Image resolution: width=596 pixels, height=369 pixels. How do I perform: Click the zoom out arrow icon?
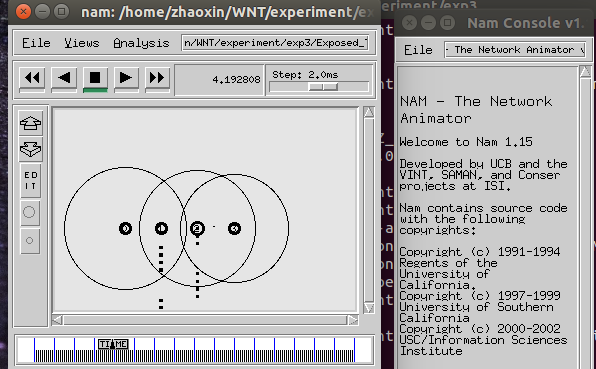(x=30, y=149)
